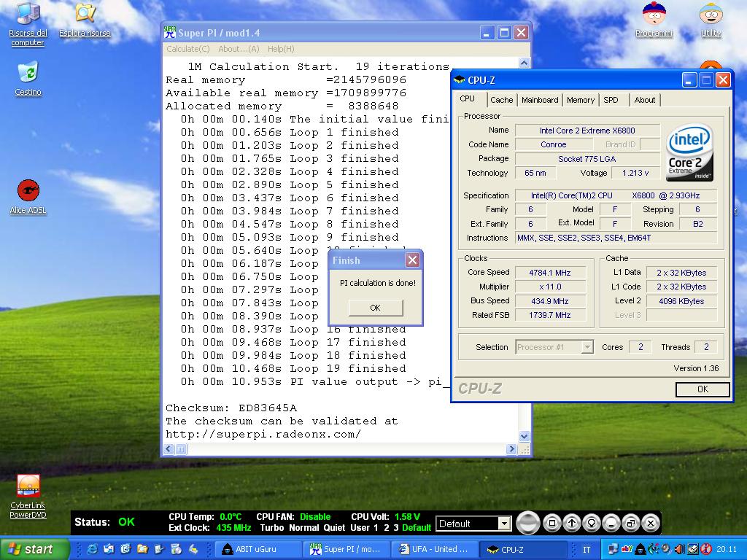Image resolution: width=747 pixels, height=560 pixels.
Task: Click the Super PI title bar icon
Action: (x=169, y=32)
